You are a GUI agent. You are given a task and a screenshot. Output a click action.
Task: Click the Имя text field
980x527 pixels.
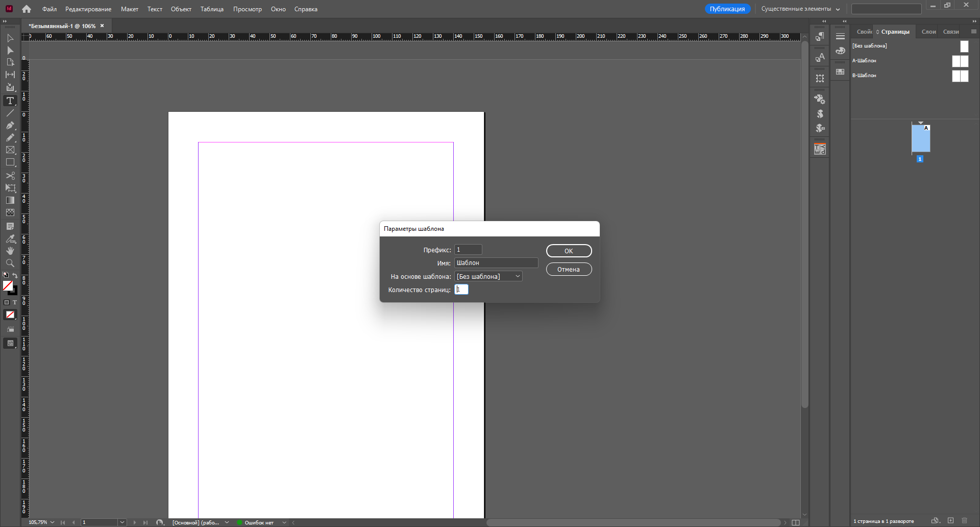496,263
